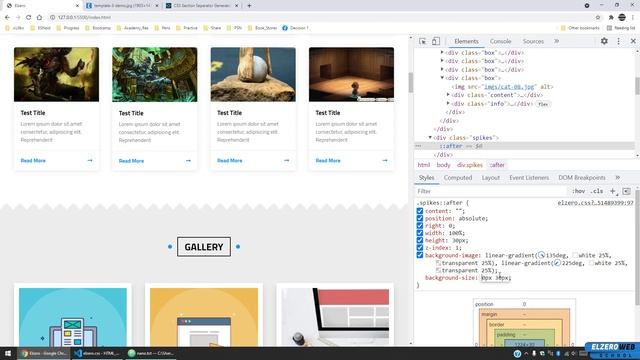Reload the page in Chrome
The height and width of the screenshot is (360, 640).
point(28,18)
